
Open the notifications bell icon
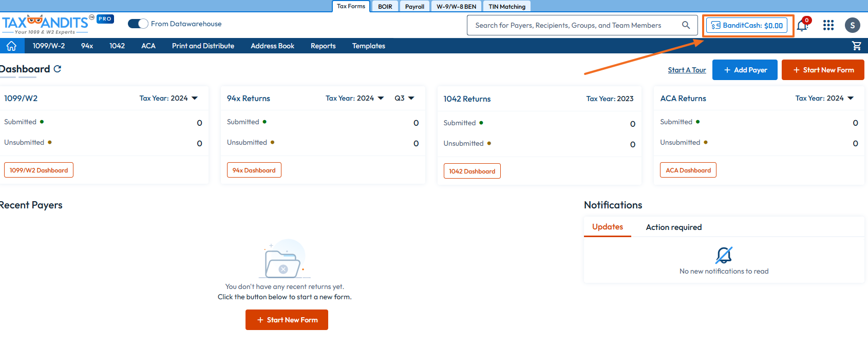[x=802, y=26]
